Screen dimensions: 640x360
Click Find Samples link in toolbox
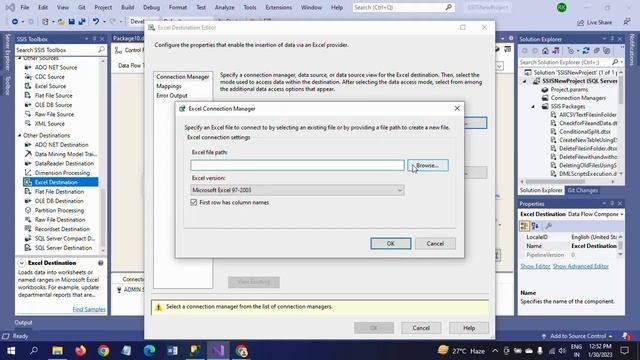point(89,309)
